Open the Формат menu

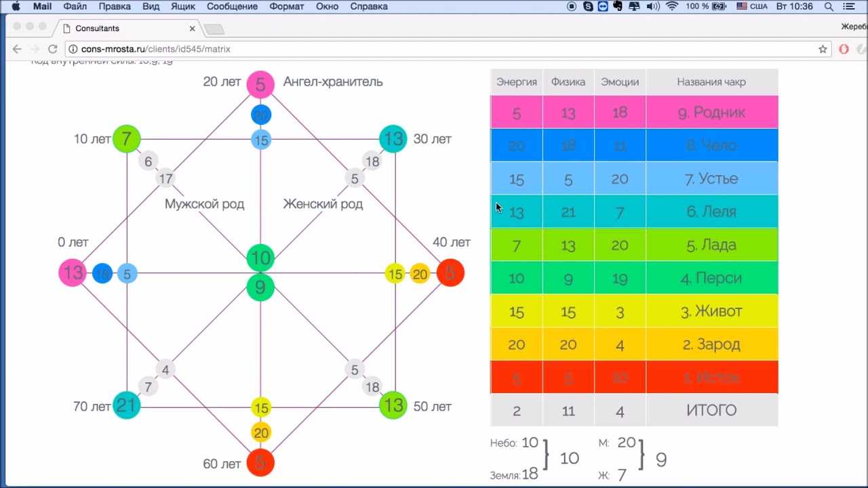288,6
